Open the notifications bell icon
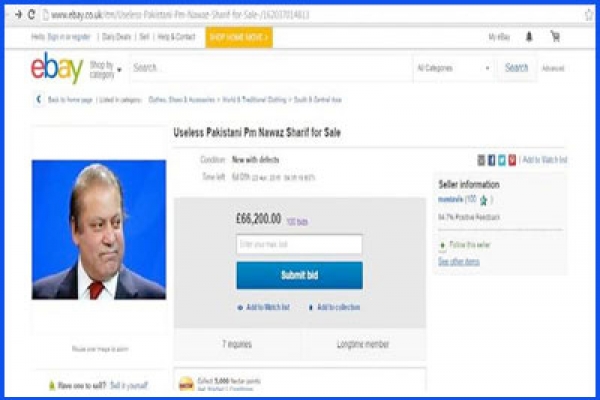 pos(529,37)
